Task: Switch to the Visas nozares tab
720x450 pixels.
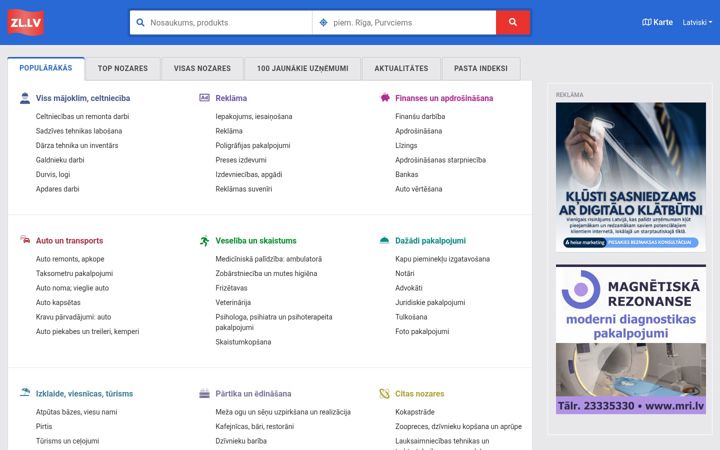Action: 202,68
